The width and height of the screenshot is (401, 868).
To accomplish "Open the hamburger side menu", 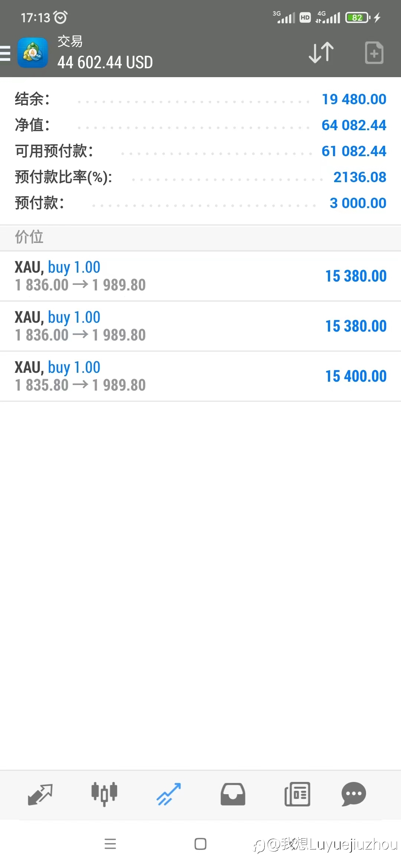I will click(x=5, y=53).
